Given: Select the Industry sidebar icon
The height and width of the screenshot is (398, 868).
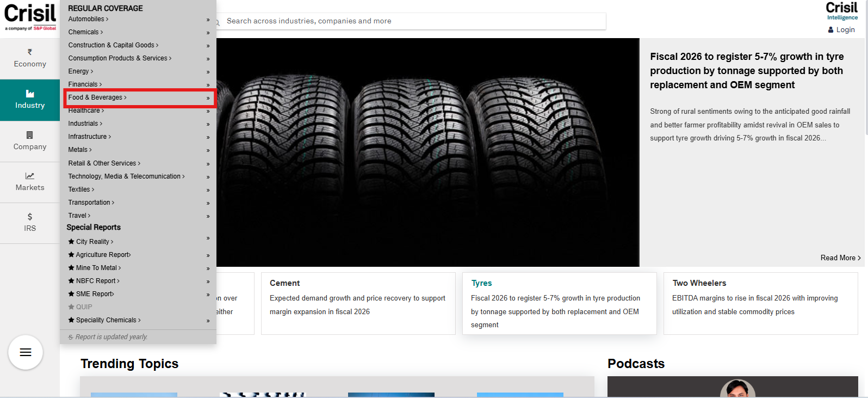Looking at the screenshot, I should pos(30,94).
